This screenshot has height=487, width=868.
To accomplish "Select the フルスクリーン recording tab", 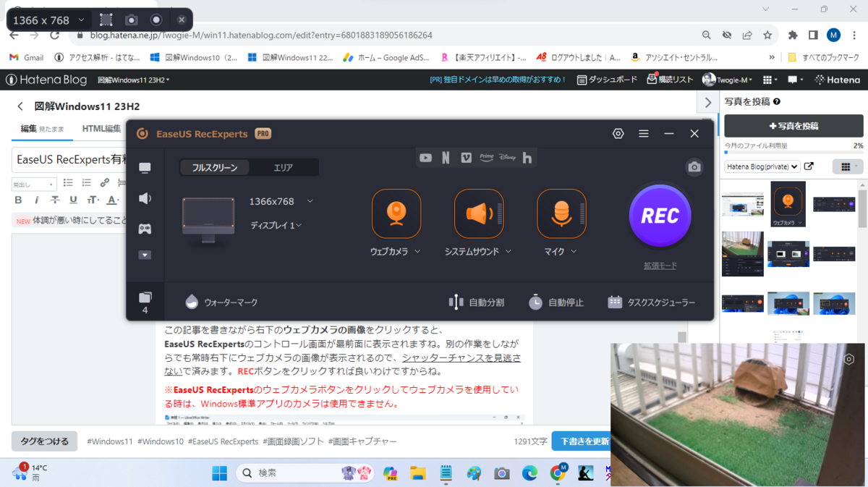I will pyautogui.click(x=214, y=167).
